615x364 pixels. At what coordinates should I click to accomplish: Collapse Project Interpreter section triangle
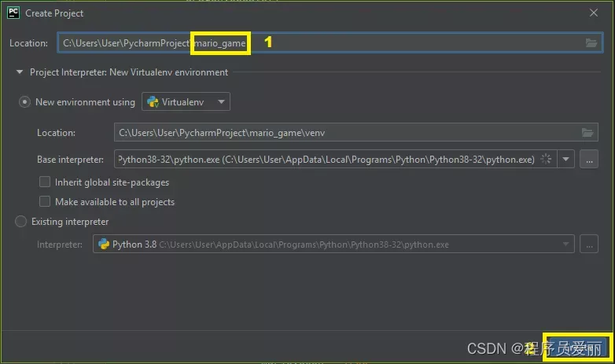pyautogui.click(x=19, y=72)
